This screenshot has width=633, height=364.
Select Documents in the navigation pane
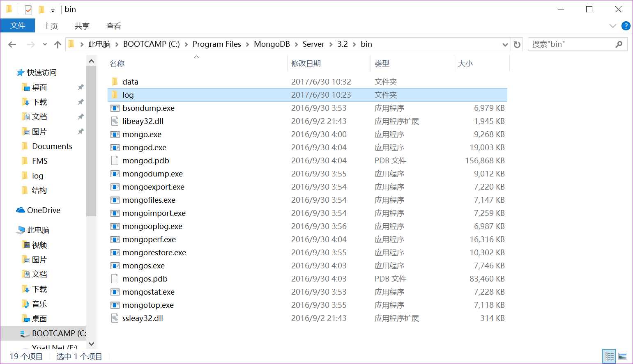(x=52, y=147)
